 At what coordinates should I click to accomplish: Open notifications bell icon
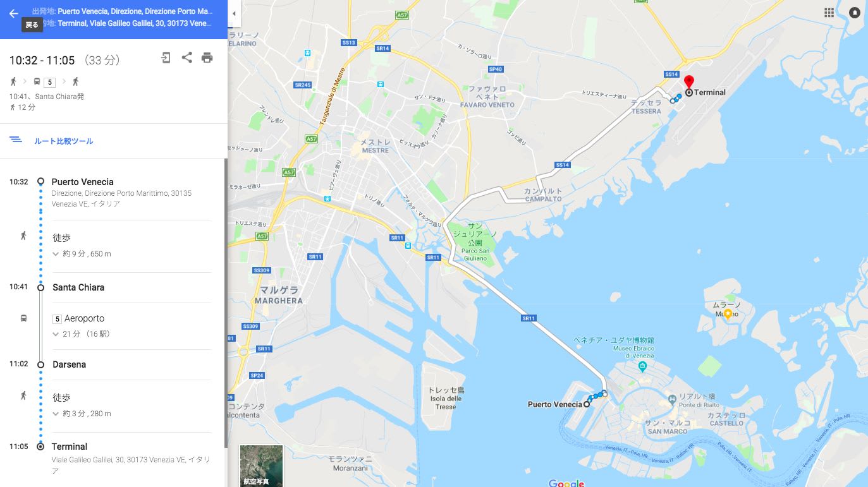[855, 13]
